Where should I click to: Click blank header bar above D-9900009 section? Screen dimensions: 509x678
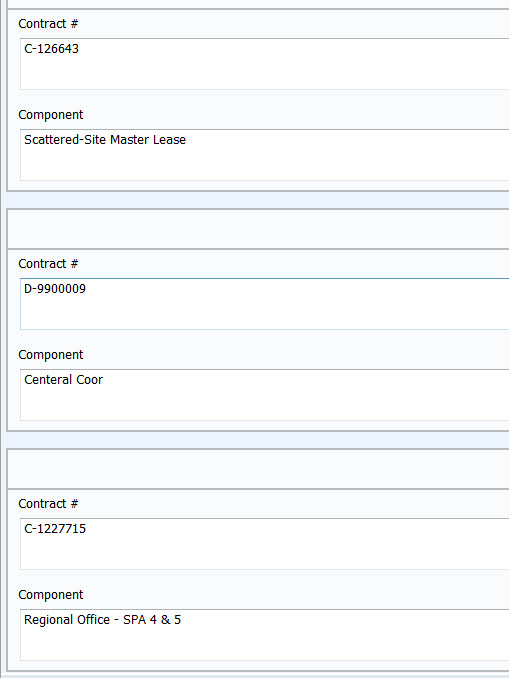258,229
